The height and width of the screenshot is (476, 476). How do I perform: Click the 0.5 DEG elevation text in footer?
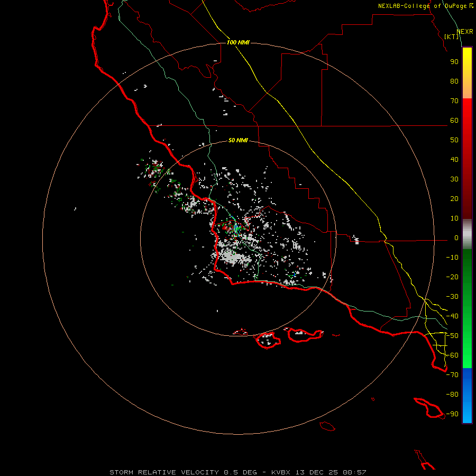(x=240, y=472)
